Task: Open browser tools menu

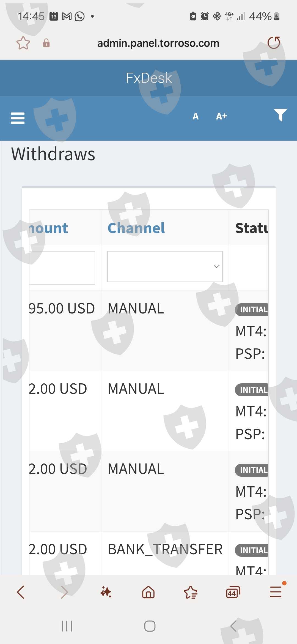Action: click(276, 592)
